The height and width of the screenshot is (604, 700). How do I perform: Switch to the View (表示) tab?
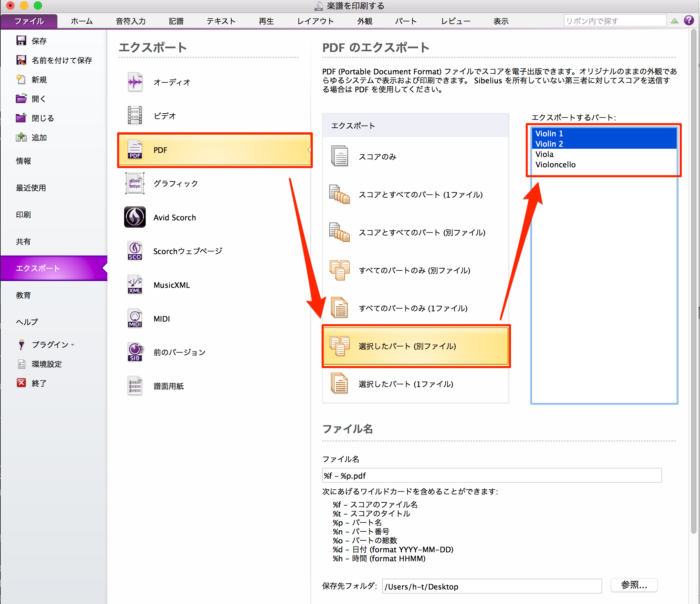(x=501, y=21)
